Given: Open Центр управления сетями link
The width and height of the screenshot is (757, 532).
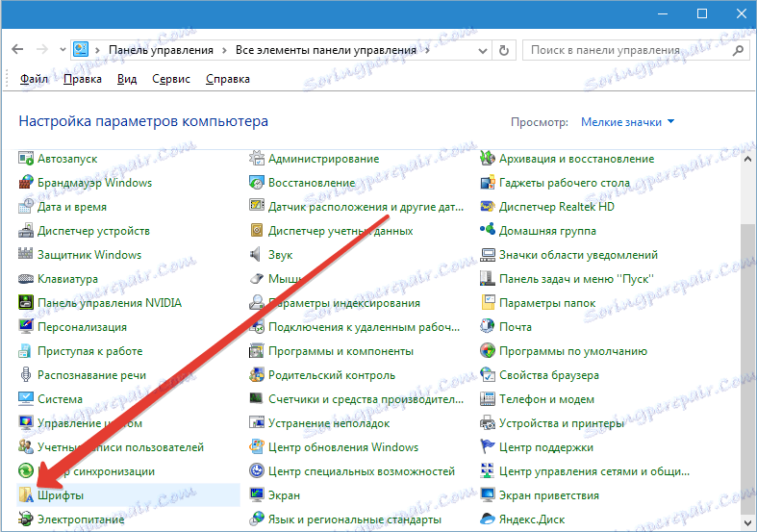Looking at the screenshot, I should [x=593, y=471].
